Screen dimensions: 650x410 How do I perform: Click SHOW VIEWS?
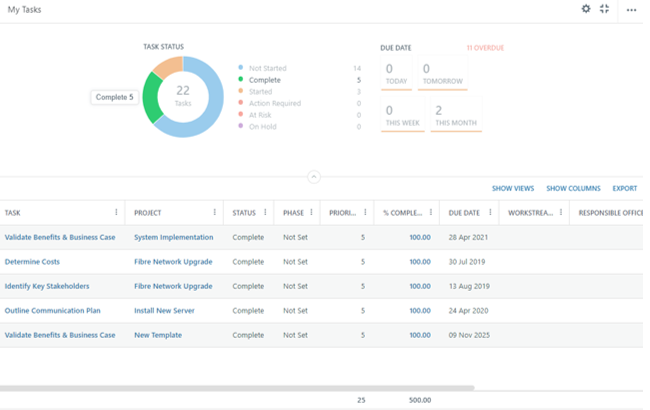513,188
